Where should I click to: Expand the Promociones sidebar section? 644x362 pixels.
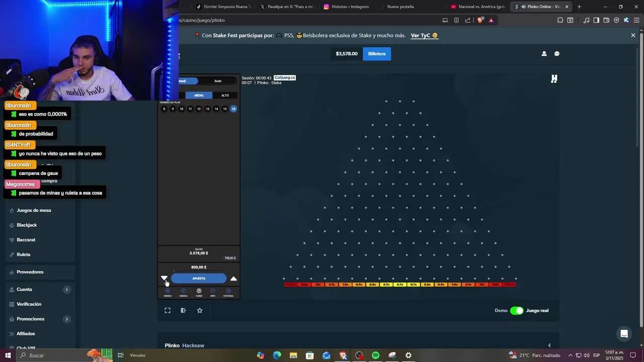pyautogui.click(x=66, y=319)
